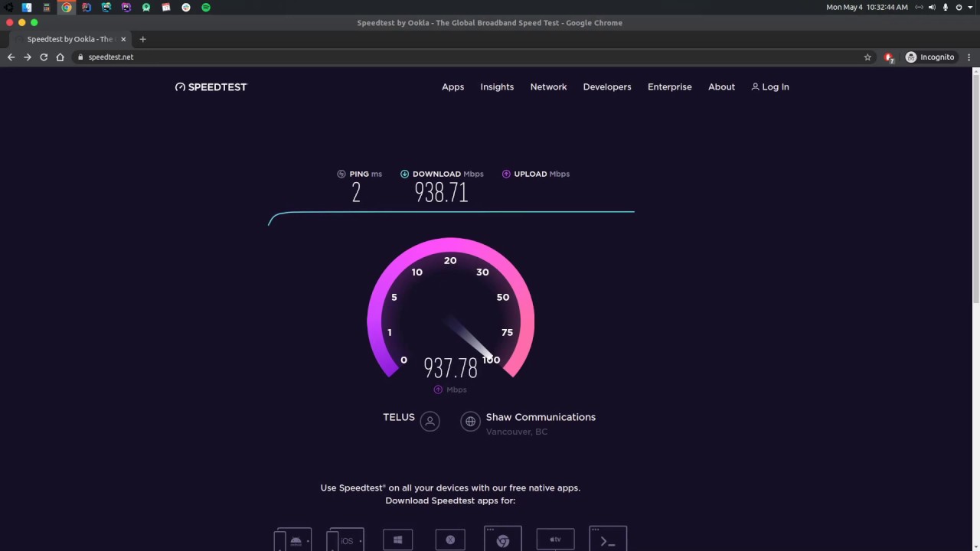This screenshot has height=551, width=980.
Task: Close the Speedtest by Ookla tab
Action: 123,39
